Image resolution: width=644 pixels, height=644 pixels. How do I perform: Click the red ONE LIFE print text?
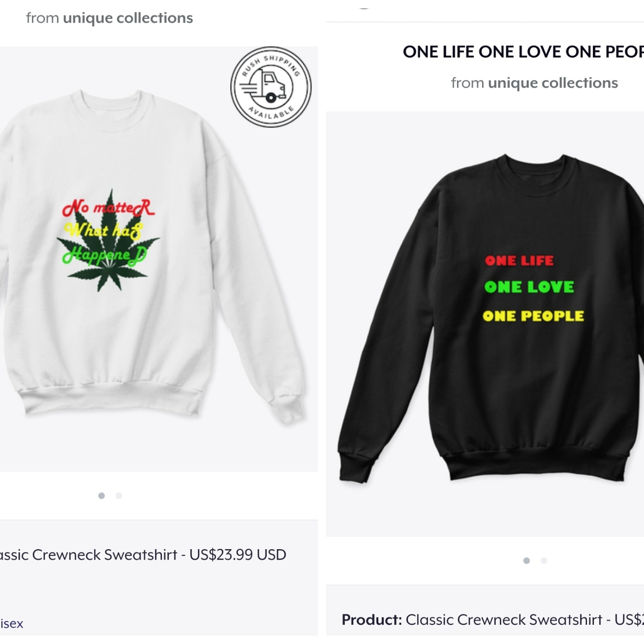pos(519,261)
